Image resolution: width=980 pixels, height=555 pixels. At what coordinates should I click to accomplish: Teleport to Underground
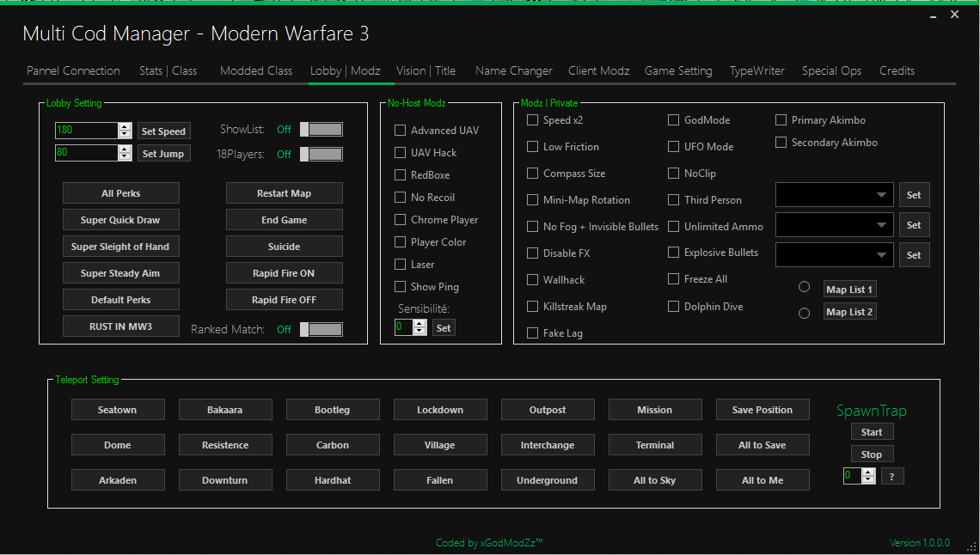click(x=548, y=480)
